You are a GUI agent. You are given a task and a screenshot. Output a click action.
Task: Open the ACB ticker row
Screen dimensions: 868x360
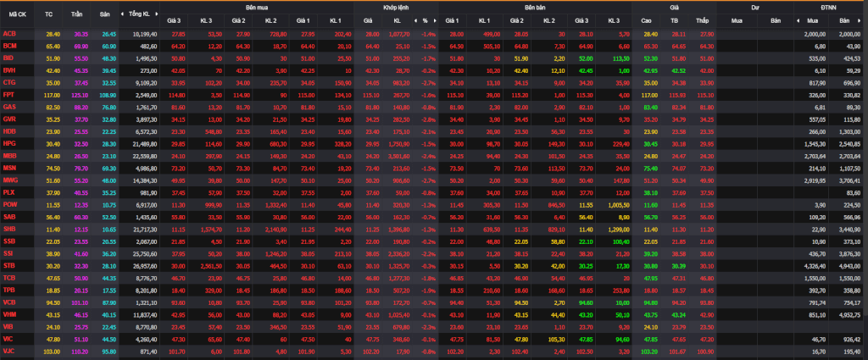[x=8, y=34]
